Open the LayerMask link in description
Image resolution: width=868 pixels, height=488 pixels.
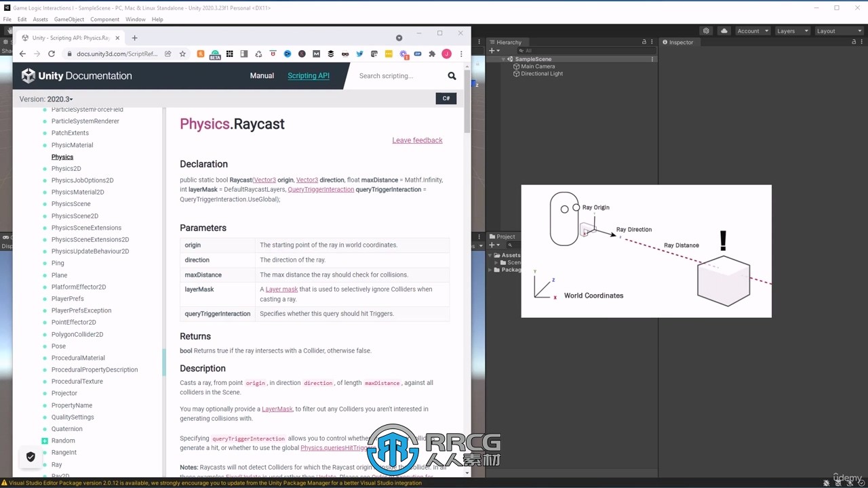277,409
